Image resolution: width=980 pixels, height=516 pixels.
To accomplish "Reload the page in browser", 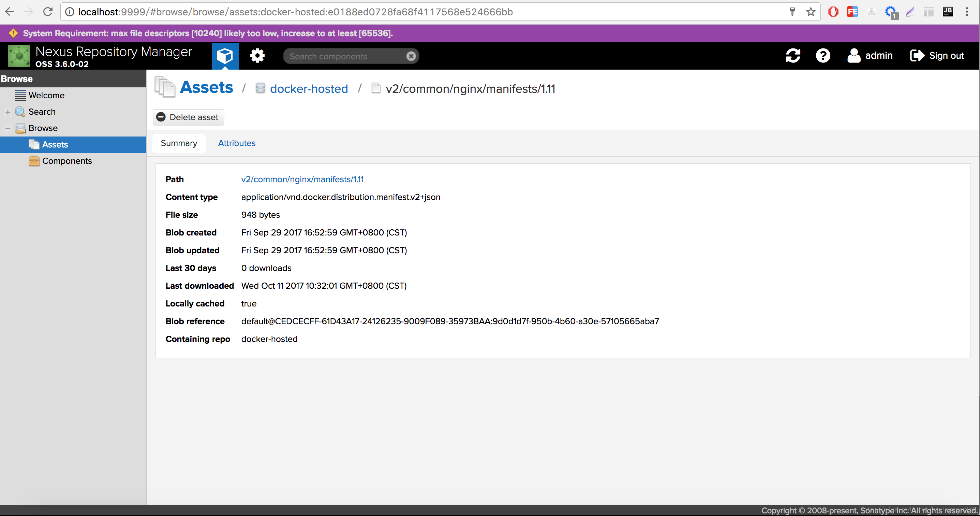I will point(48,12).
